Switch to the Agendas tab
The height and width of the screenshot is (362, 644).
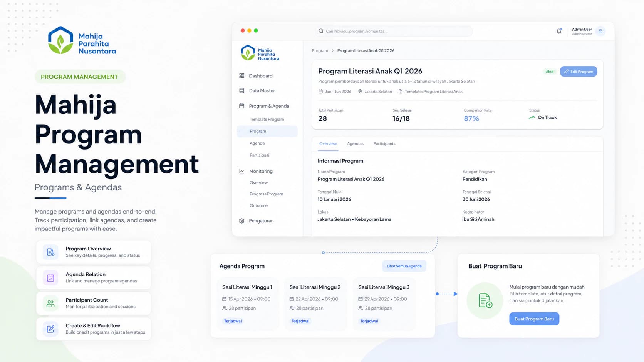point(355,143)
